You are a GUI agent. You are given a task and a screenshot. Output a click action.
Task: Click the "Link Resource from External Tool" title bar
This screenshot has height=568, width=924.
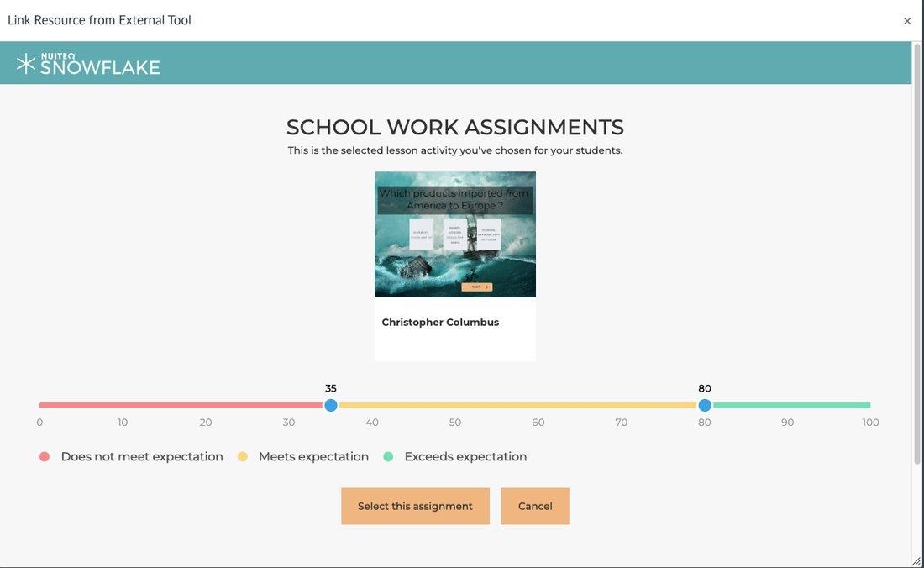[x=99, y=19]
